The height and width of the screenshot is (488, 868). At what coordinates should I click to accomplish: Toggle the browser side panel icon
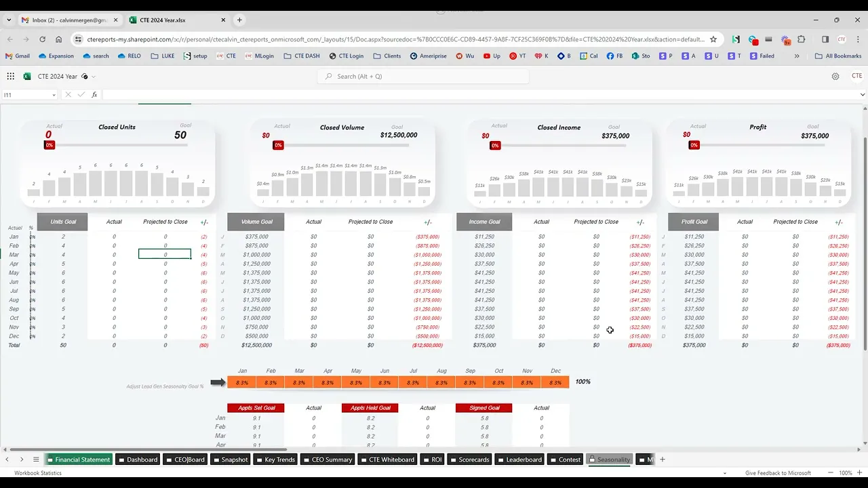point(825,39)
